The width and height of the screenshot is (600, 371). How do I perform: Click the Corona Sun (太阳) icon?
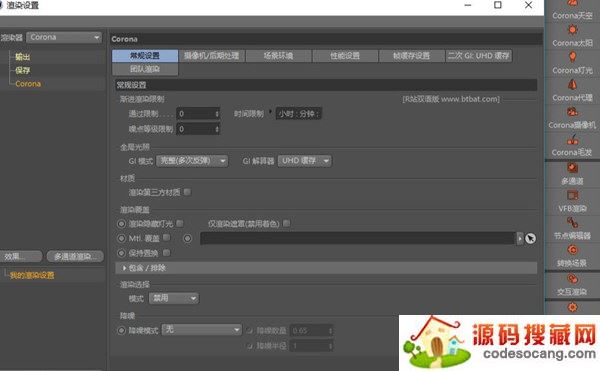click(x=572, y=29)
